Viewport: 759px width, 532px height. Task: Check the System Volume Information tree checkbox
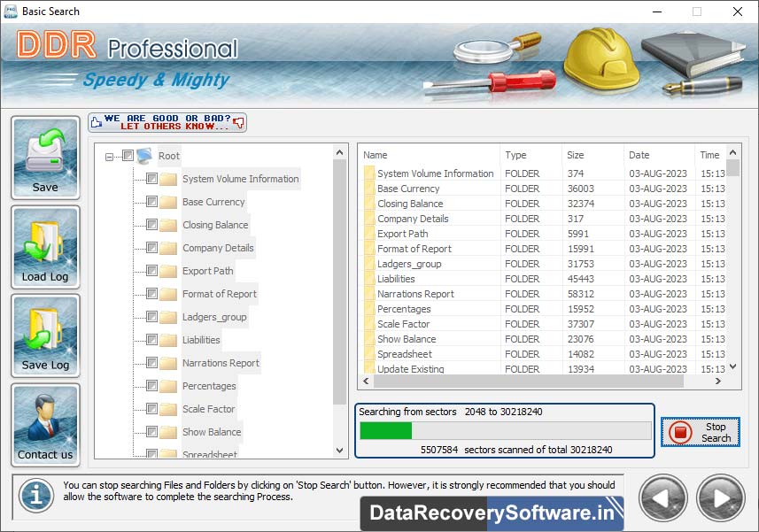click(x=151, y=179)
